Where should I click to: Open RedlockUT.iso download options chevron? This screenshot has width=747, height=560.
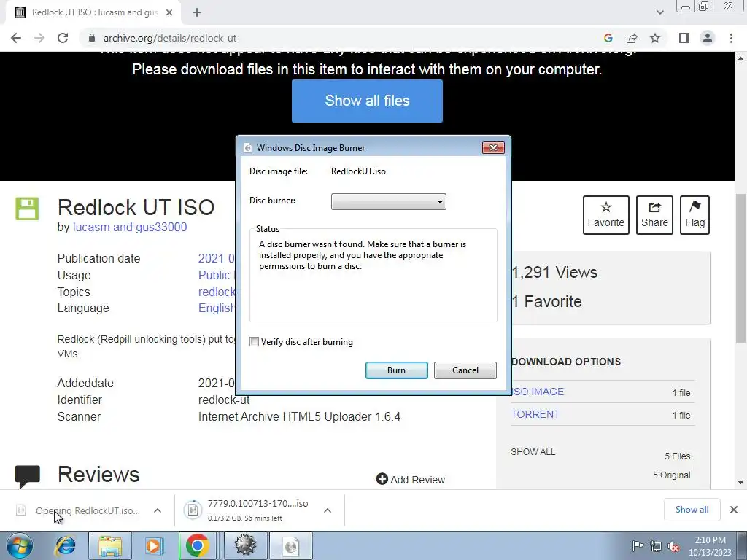pos(158,510)
